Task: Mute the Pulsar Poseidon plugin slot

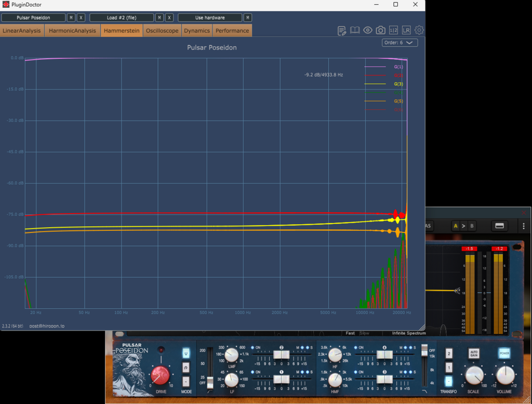Action: click(x=71, y=18)
